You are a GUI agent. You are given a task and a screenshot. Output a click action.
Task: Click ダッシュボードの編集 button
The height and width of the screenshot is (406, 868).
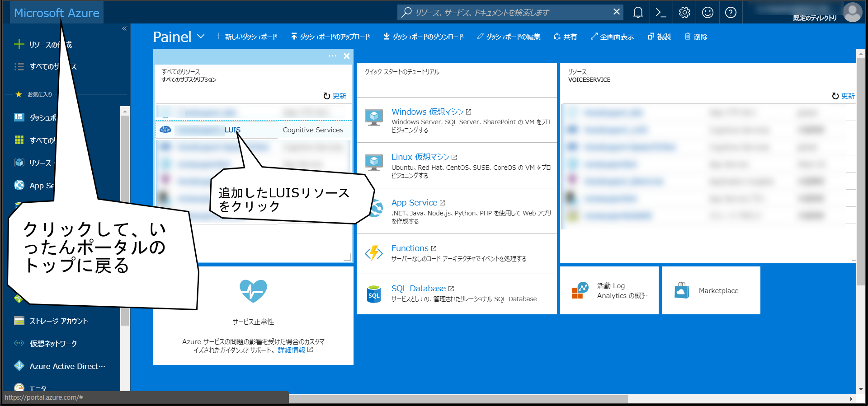509,37
